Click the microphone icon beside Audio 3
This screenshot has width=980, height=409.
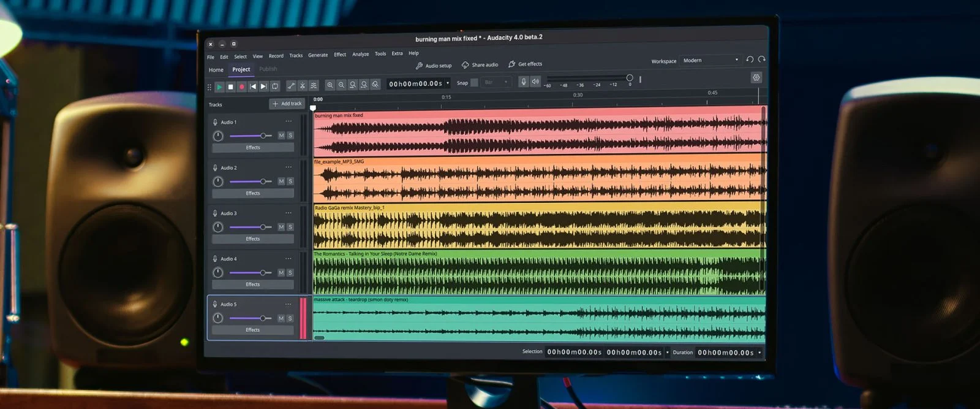tap(215, 213)
